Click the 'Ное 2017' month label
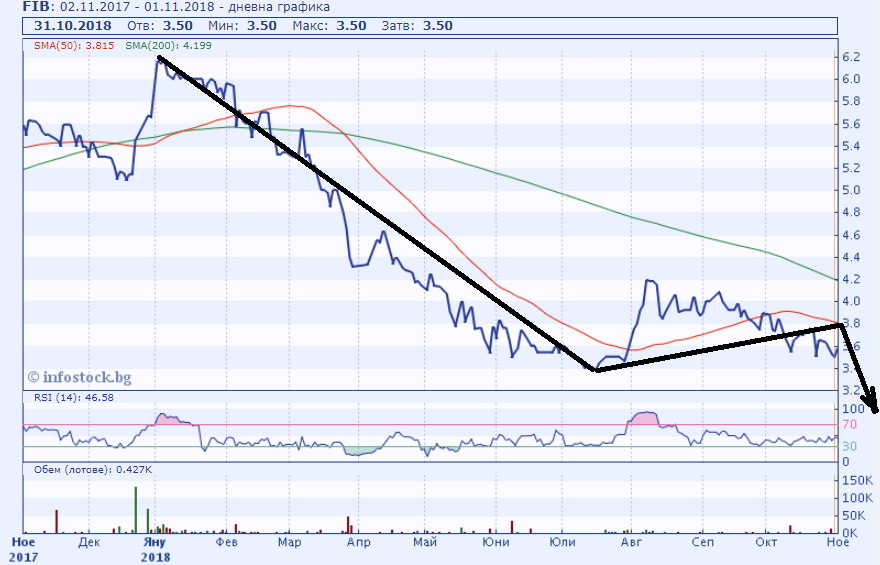Viewport: 880px width, 565px height. point(24,549)
